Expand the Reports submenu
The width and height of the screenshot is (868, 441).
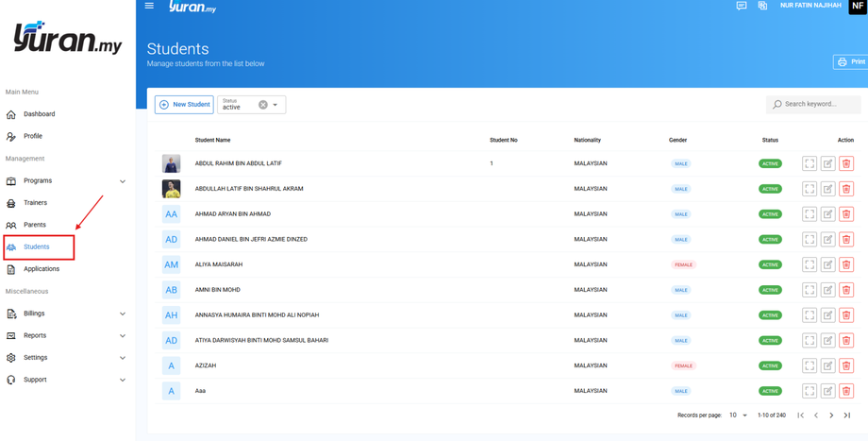[x=123, y=336]
